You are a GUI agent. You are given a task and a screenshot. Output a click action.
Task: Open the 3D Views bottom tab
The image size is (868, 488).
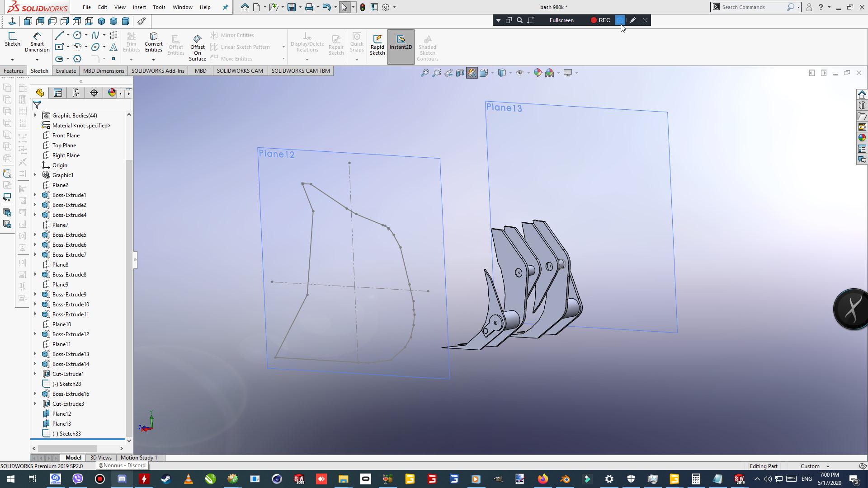101,458
